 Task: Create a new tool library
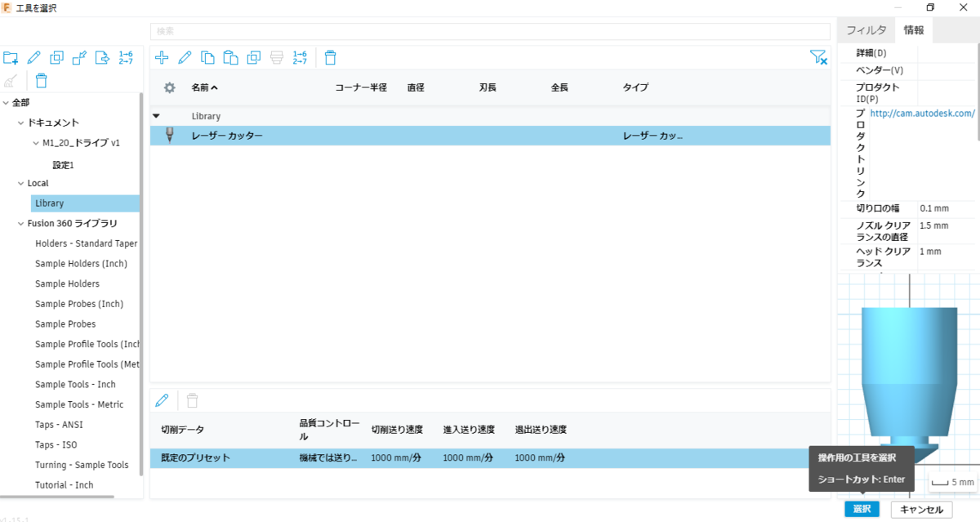pyautogui.click(x=11, y=57)
